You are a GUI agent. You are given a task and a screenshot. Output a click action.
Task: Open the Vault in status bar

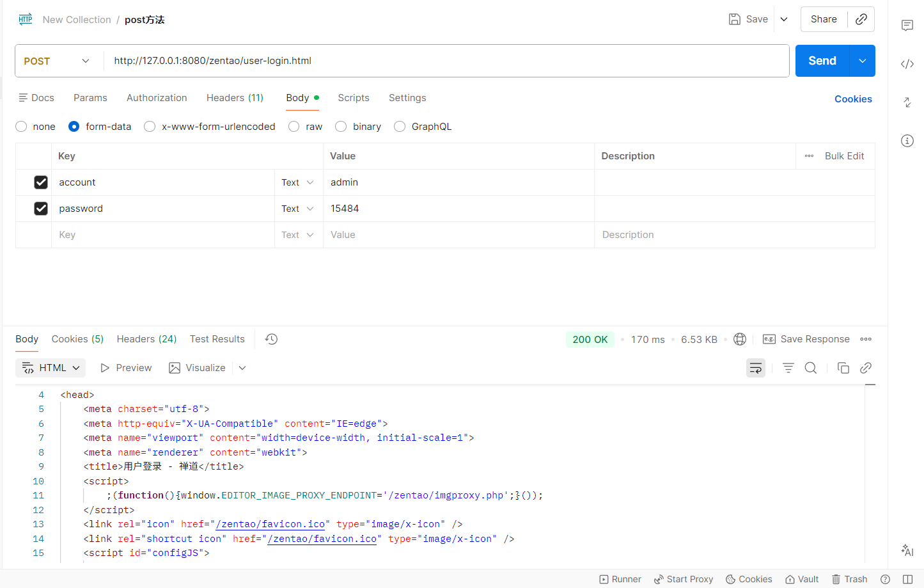point(802,579)
